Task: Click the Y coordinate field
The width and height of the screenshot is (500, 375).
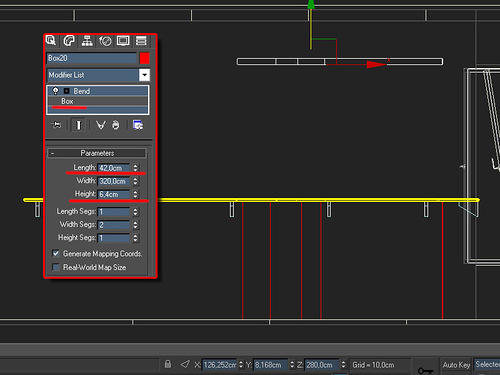Action: 271,365
